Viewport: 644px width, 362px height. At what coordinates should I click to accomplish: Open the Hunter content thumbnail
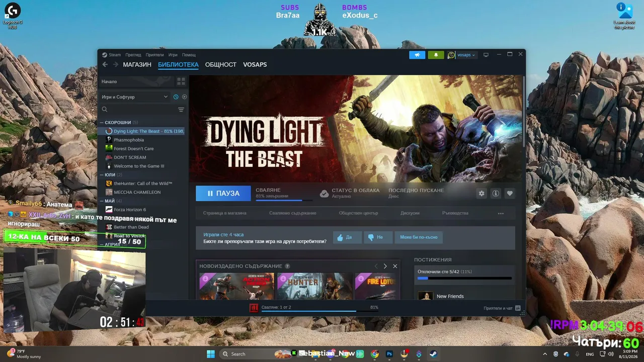tap(314, 286)
